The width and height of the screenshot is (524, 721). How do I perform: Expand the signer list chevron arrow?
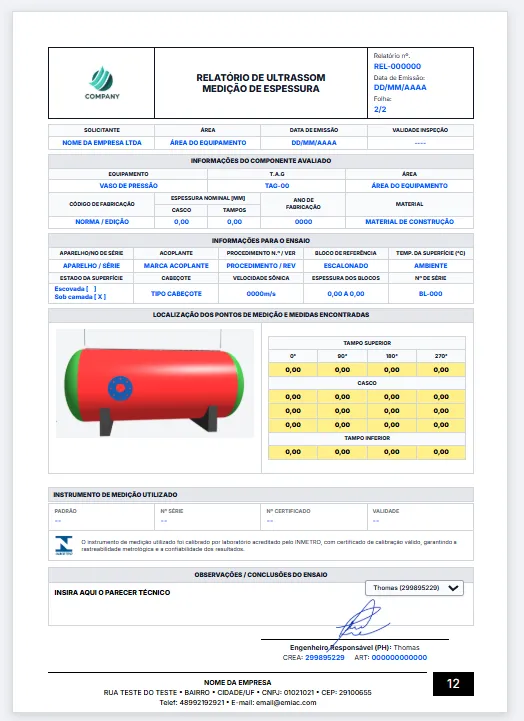[453, 588]
